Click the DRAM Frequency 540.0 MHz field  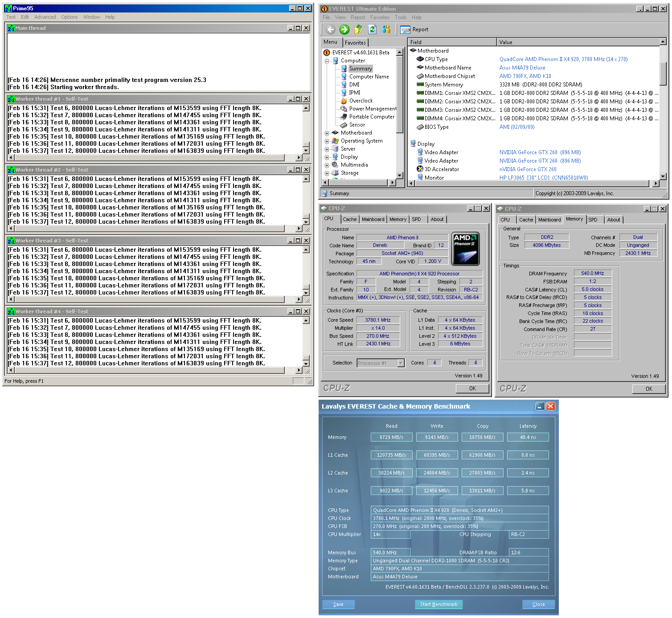click(x=593, y=273)
